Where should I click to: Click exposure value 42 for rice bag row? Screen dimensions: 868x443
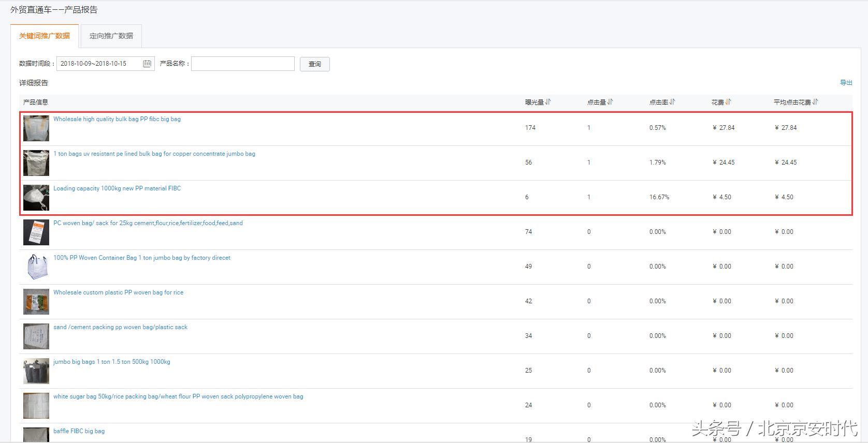click(529, 301)
